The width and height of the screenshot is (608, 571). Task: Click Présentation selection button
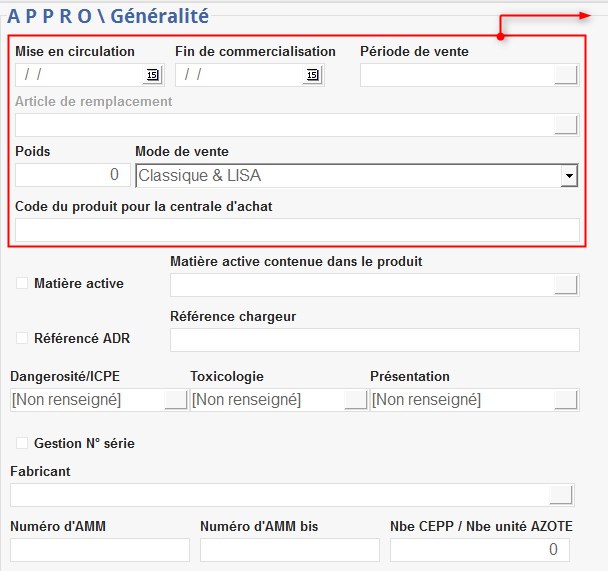(x=566, y=400)
